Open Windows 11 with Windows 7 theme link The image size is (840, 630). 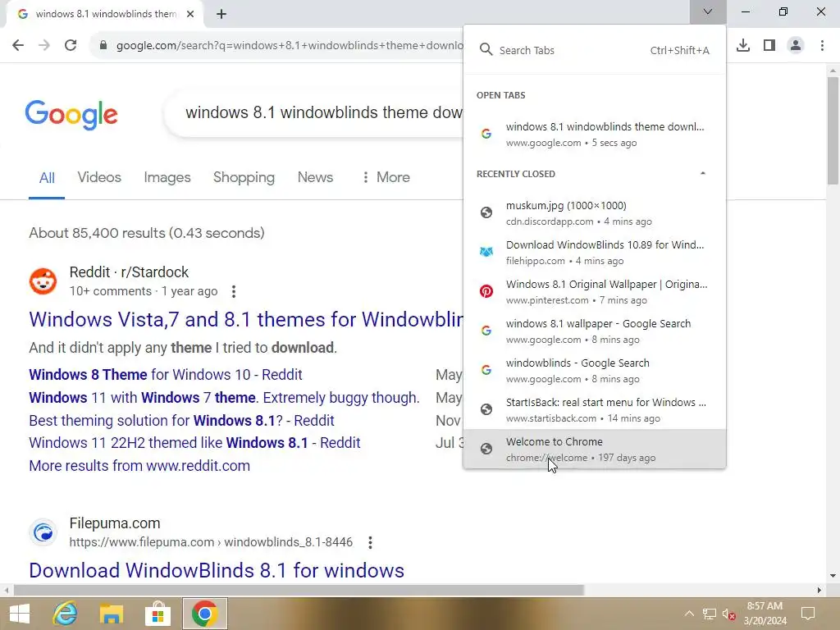pos(224,398)
